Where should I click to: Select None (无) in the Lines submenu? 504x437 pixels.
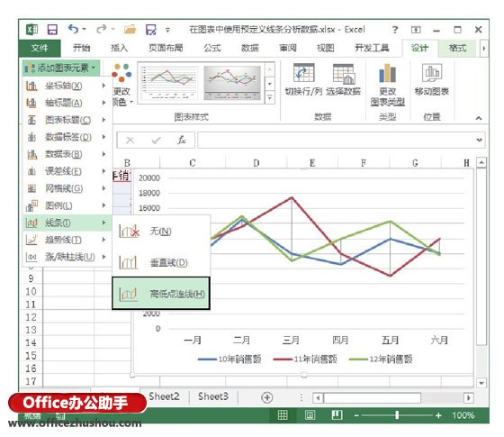pyautogui.click(x=161, y=231)
